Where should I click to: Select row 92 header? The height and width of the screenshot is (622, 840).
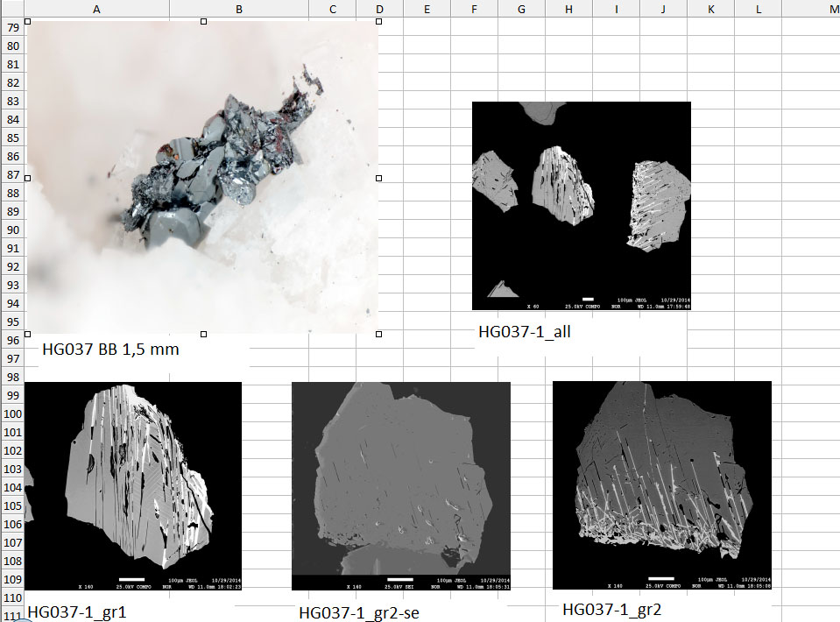(13, 267)
